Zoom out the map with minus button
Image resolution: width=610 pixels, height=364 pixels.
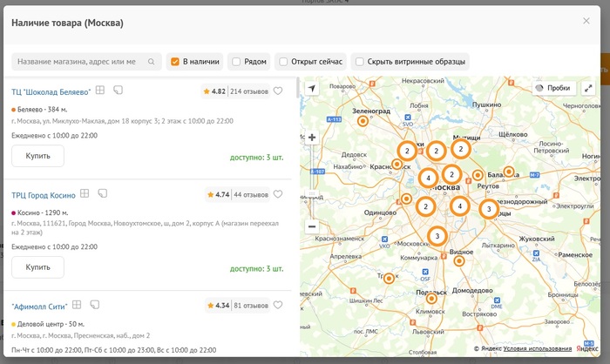[x=312, y=226]
